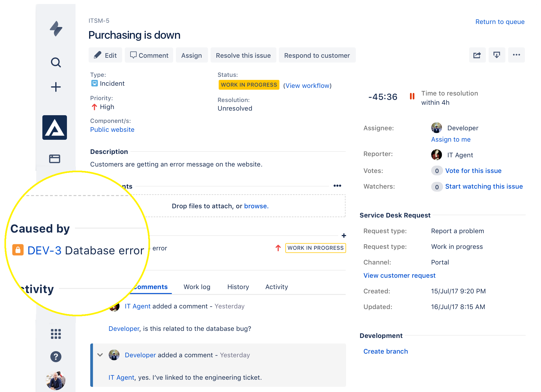This screenshot has width=541, height=392.
Task: Click the share issue icon
Action: 477,55
